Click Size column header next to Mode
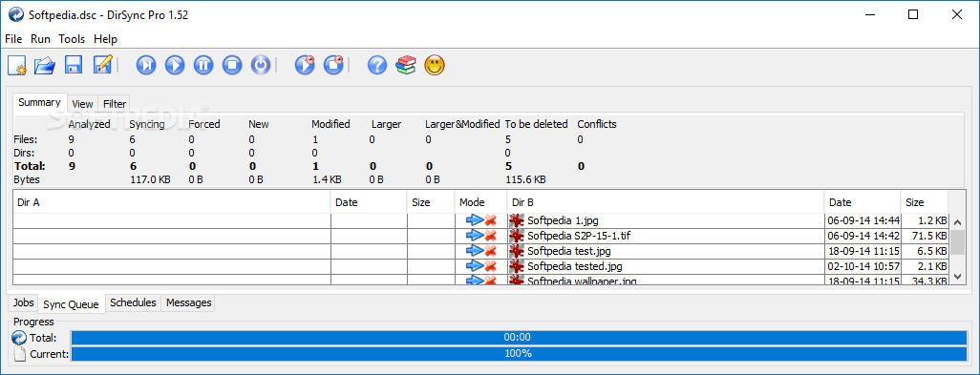The width and height of the screenshot is (980, 375). (x=431, y=202)
